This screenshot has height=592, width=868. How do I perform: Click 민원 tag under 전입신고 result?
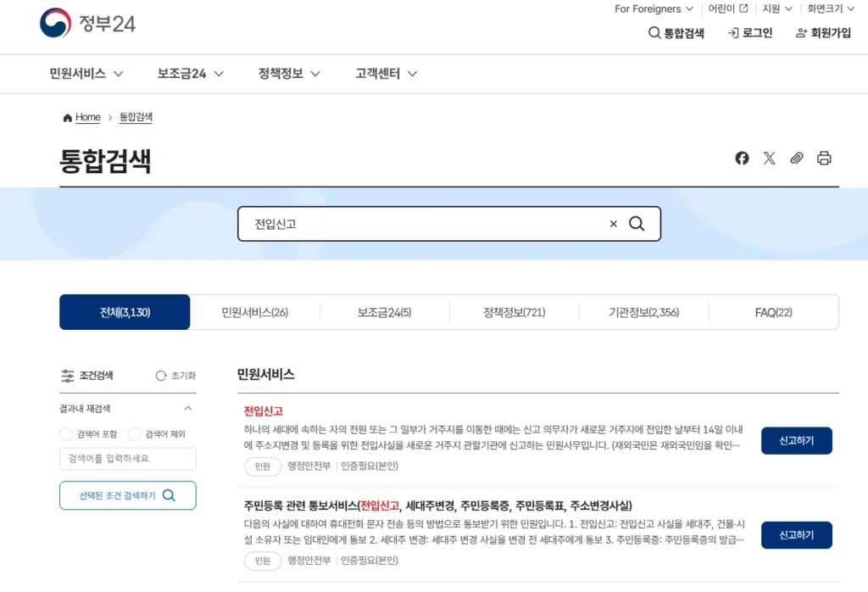coord(263,466)
